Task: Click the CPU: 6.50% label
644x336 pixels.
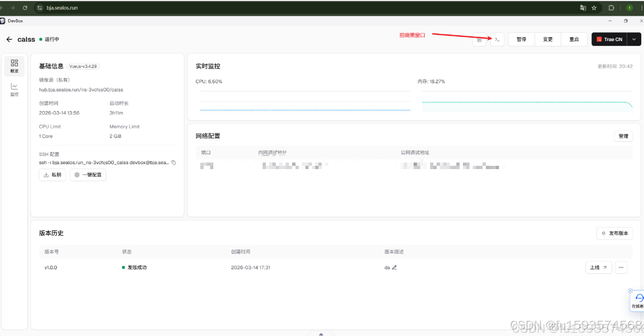Action: point(208,82)
